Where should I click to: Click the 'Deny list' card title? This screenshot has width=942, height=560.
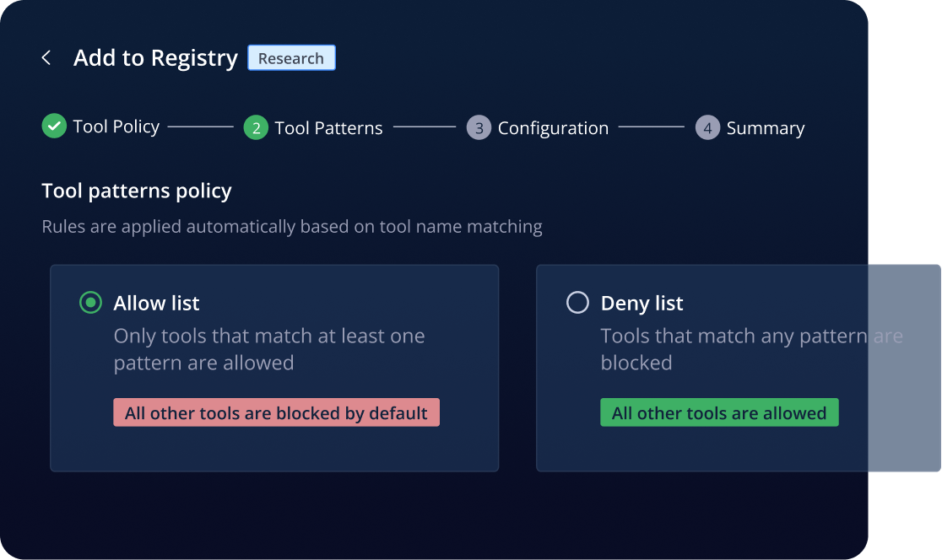642,303
